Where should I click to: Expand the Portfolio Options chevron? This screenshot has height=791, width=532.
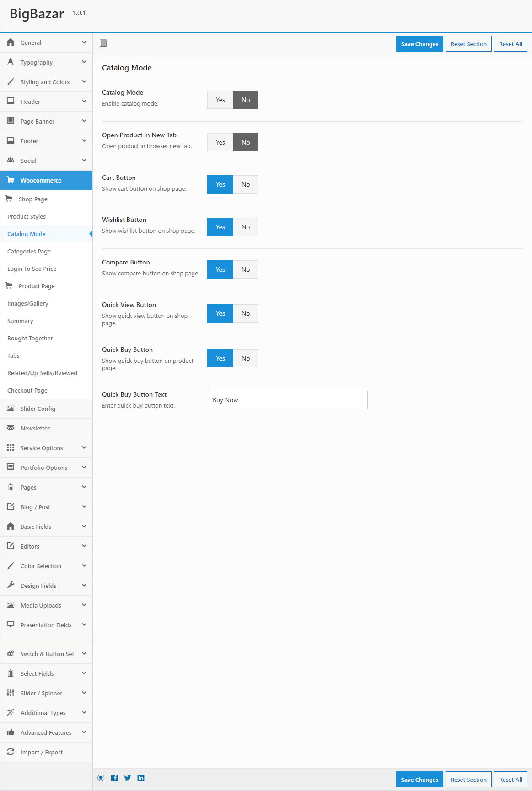(84, 467)
